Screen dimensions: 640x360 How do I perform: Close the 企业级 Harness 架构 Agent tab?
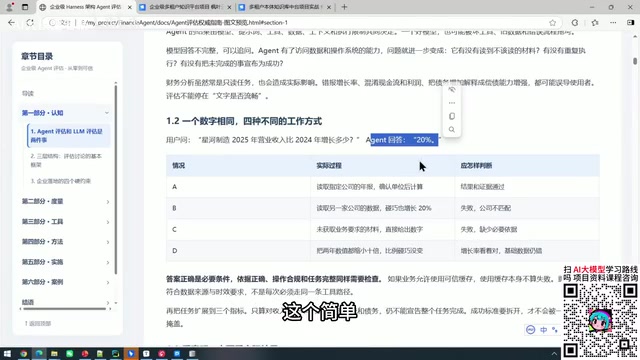coord(130,7)
